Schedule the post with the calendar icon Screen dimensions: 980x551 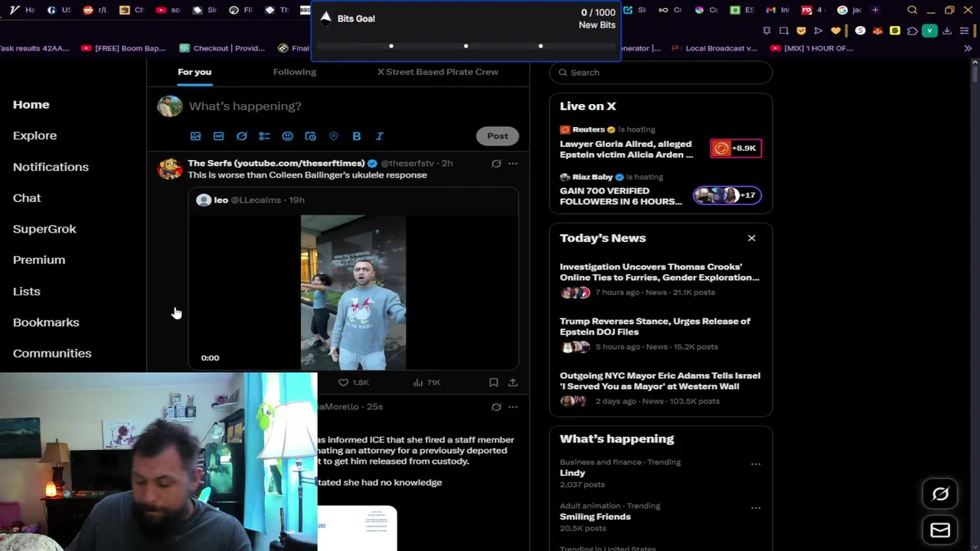[x=310, y=136]
